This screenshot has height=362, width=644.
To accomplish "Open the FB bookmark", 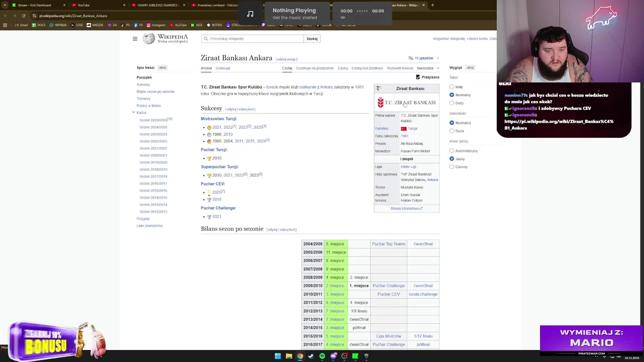I will [x=138, y=25].
